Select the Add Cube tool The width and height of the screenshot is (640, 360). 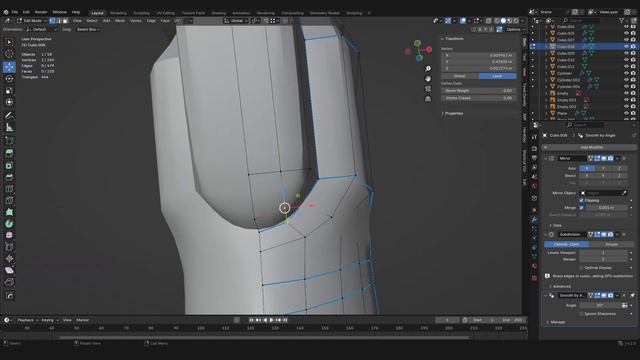pyautogui.click(x=9, y=141)
